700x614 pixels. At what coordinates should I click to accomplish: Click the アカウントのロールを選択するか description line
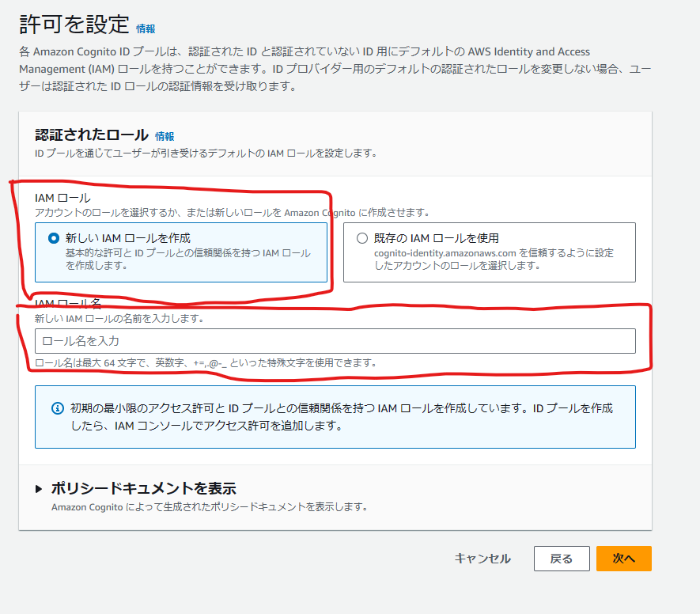[x=232, y=213]
